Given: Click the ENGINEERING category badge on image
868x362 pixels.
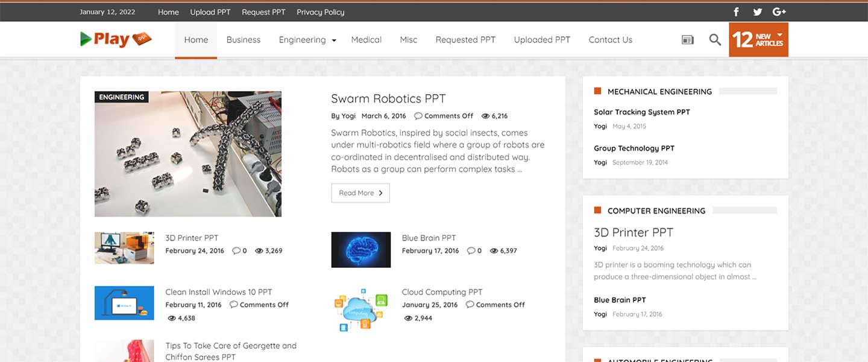Looking at the screenshot, I should (x=122, y=97).
